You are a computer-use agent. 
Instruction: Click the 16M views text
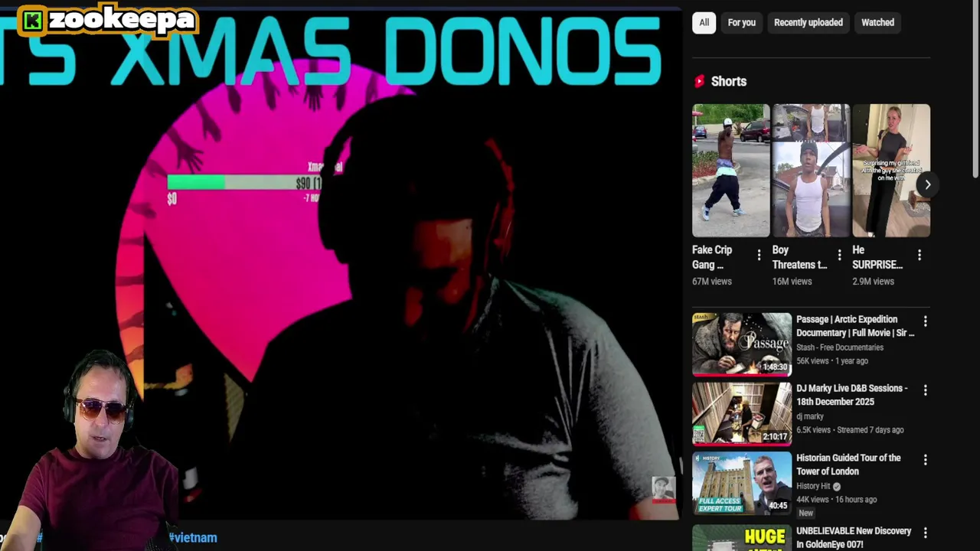tap(792, 282)
